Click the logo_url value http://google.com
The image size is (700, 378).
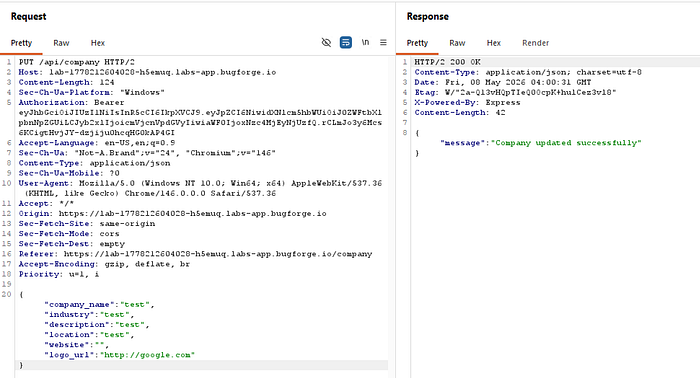147,355
